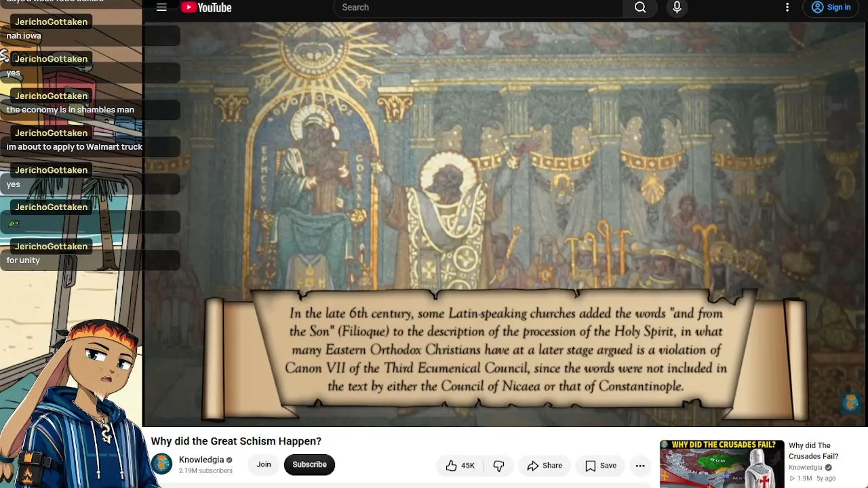
Task: Start voice search with the microphone icon
Action: click(677, 7)
